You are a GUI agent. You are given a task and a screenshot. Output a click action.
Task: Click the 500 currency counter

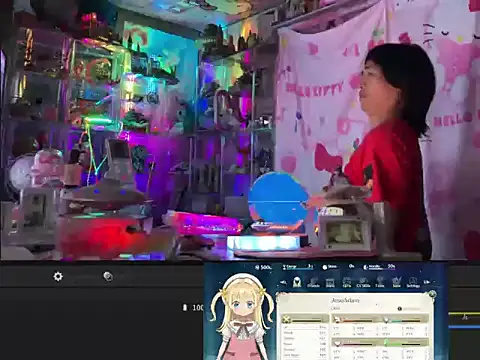point(263,267)
